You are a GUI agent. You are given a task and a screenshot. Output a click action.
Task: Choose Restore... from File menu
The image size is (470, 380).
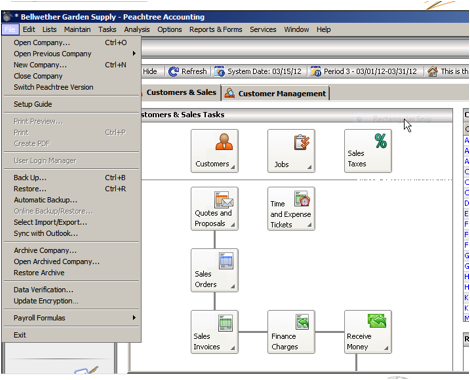pyautogui.click(x=71, y=189)
